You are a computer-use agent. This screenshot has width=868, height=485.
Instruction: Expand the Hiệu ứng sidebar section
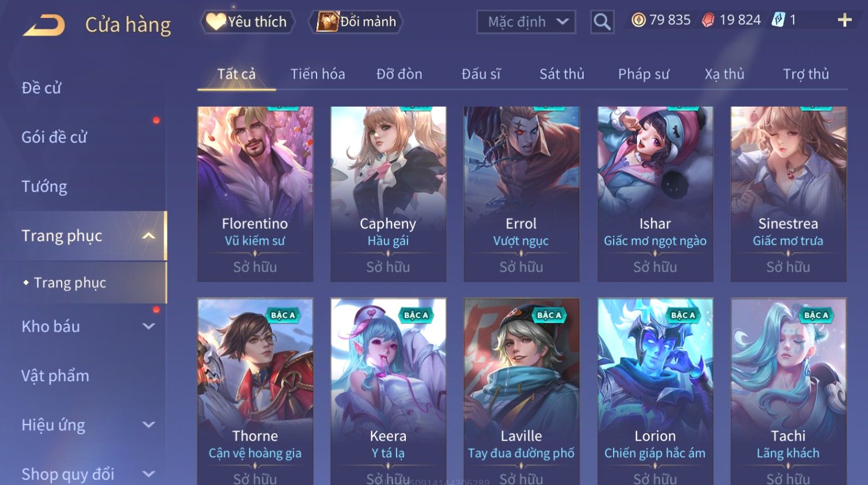(x=149, y=425)
